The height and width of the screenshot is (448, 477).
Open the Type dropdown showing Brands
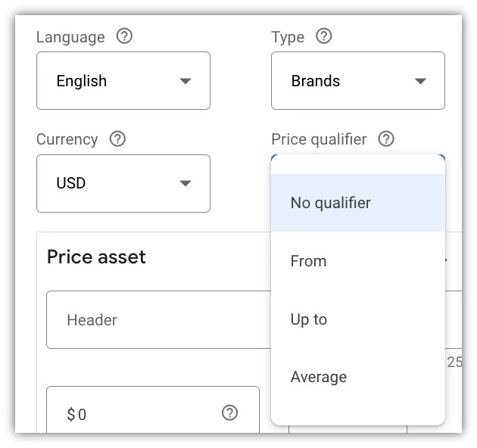357,81
